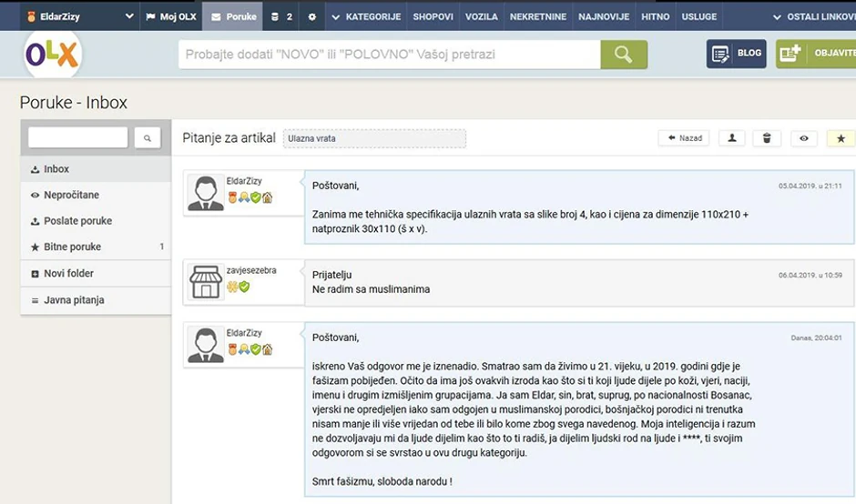The image size is (856, 504).
Task: Click the trash delete icon
Action: 767,138
